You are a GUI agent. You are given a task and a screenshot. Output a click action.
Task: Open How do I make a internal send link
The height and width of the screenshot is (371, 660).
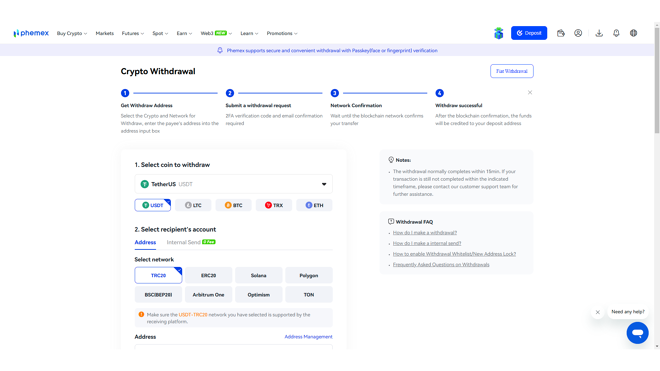427,243
